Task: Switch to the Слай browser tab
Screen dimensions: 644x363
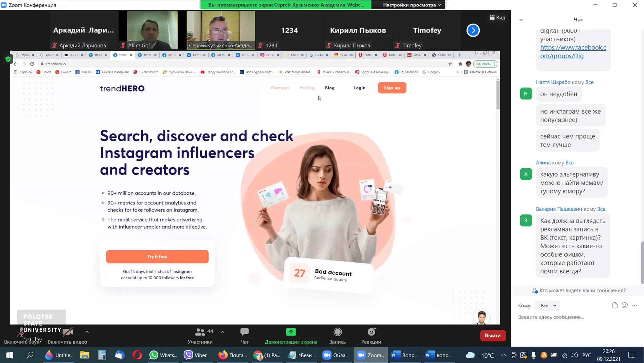Action: (441, 55)
